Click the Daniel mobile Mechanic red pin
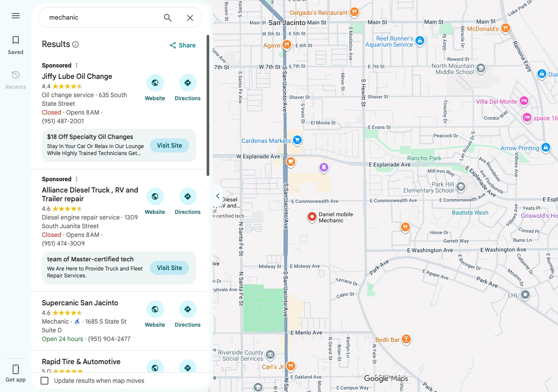 [312, 217]
